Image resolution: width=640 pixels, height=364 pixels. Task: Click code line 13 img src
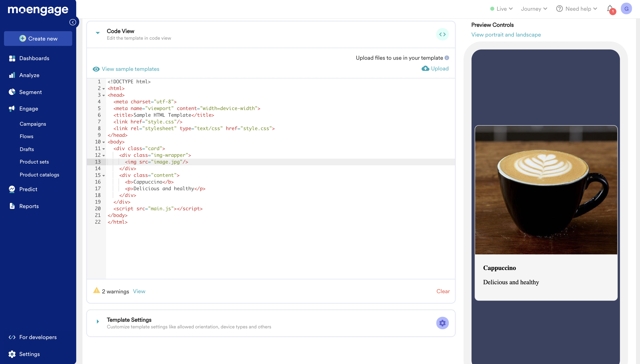pos(156,162)
